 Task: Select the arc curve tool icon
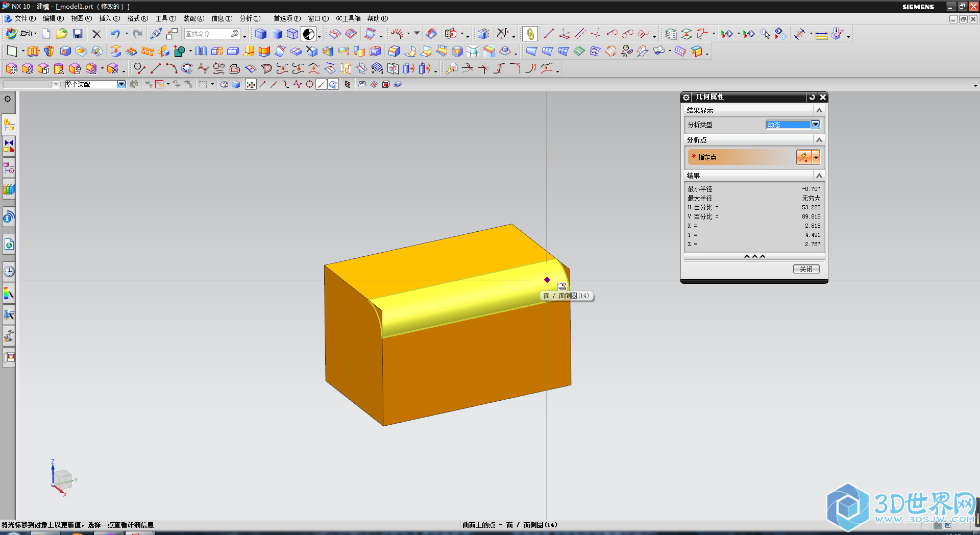pos(171,68)
